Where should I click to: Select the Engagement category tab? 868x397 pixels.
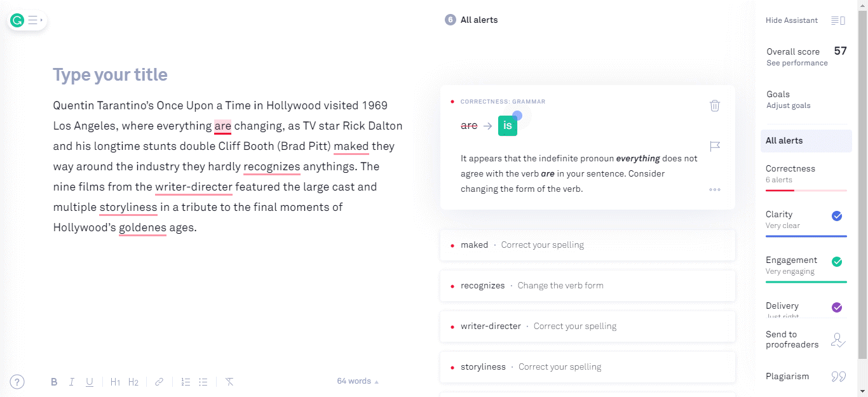pos(806,267)
